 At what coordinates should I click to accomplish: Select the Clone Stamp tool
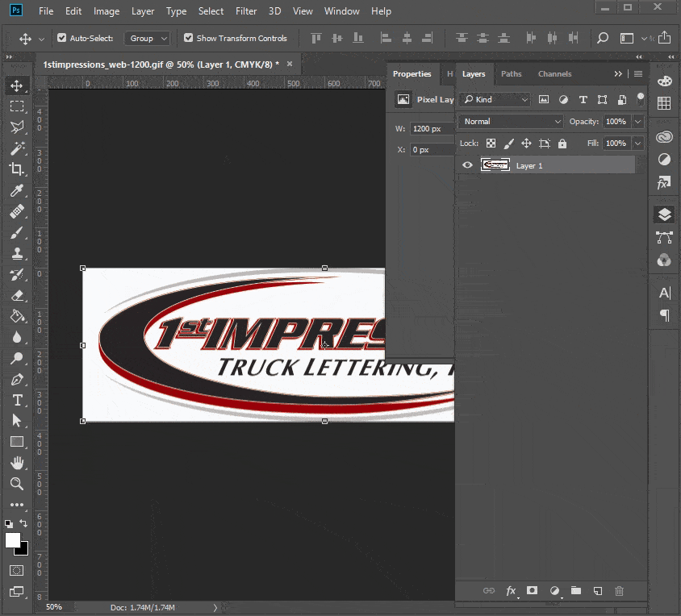point(17,253)
